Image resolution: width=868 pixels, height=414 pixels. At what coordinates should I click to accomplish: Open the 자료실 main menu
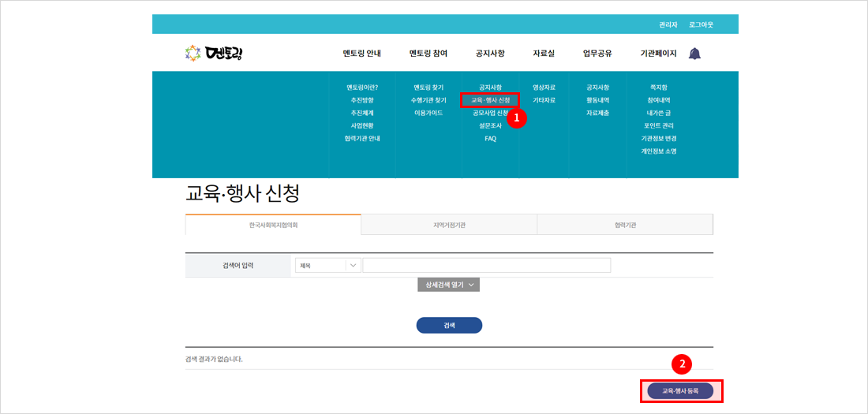(x=544, y=54)
